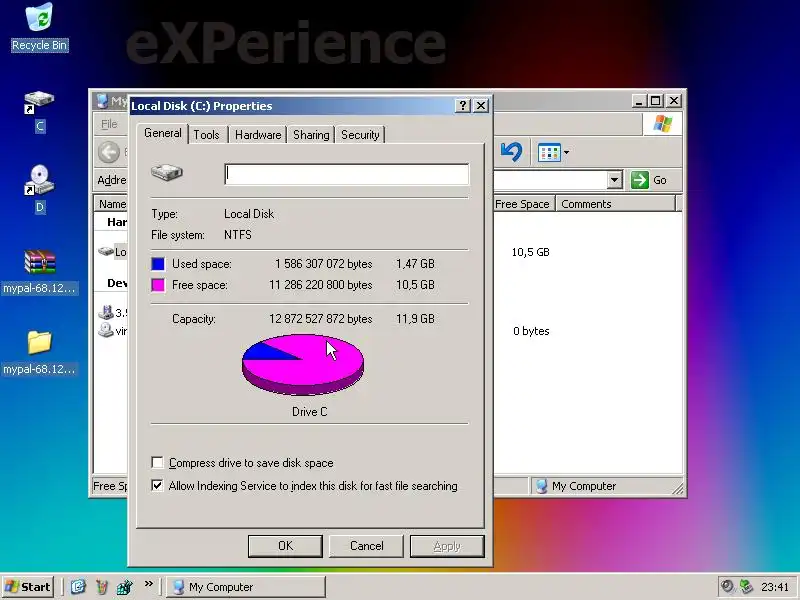Uncheck Allow Indexing Service checkbox
This screenshot has height=600, width=800.
pos(157,485)
